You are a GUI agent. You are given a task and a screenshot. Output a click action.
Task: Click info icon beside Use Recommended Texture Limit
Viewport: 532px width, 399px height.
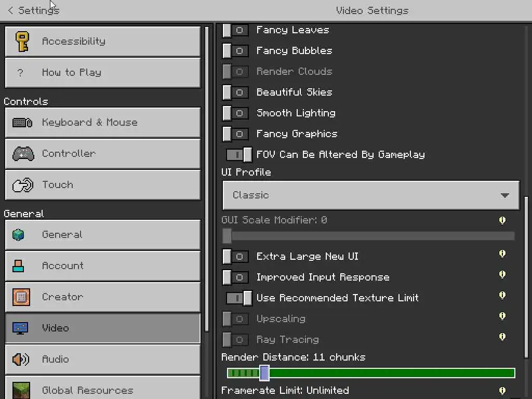tap(502, 296)
